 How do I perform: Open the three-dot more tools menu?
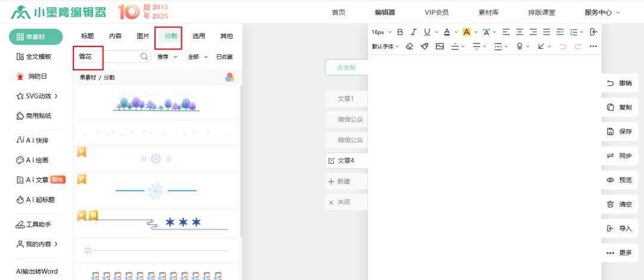(x=593, y=46)
